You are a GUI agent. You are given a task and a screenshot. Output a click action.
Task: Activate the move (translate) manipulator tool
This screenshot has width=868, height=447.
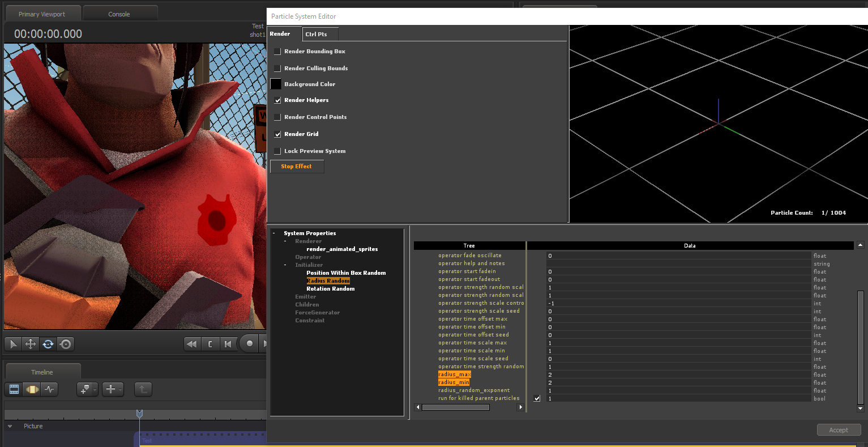point(31,344)
